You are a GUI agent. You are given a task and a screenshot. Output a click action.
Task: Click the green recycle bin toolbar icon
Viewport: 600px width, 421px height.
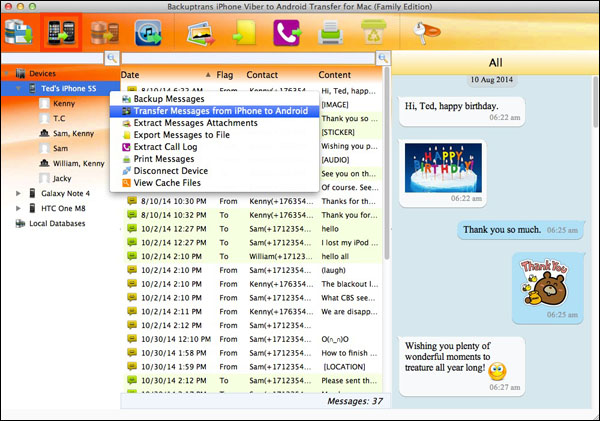pos(374,32)
